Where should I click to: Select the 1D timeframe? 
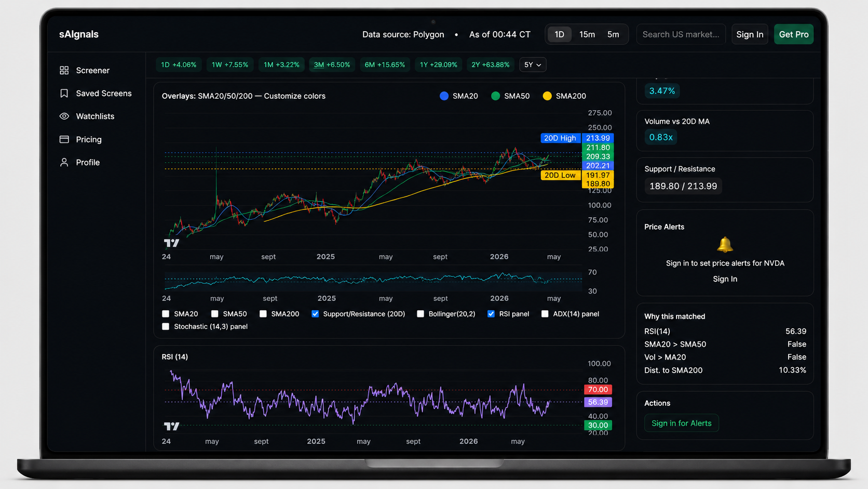(x=559, y=34)
